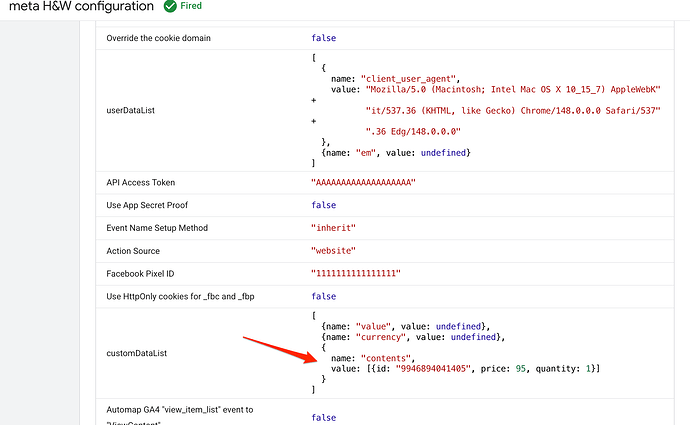Click the Fired status label
Image resolution: width=690 pixels, height=425 pixels.
click(191, 6)
